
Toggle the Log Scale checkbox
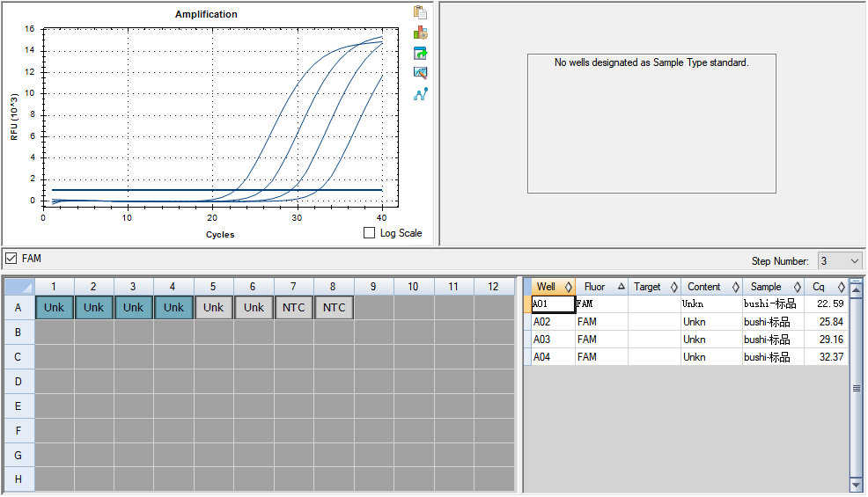coord(369,233)
